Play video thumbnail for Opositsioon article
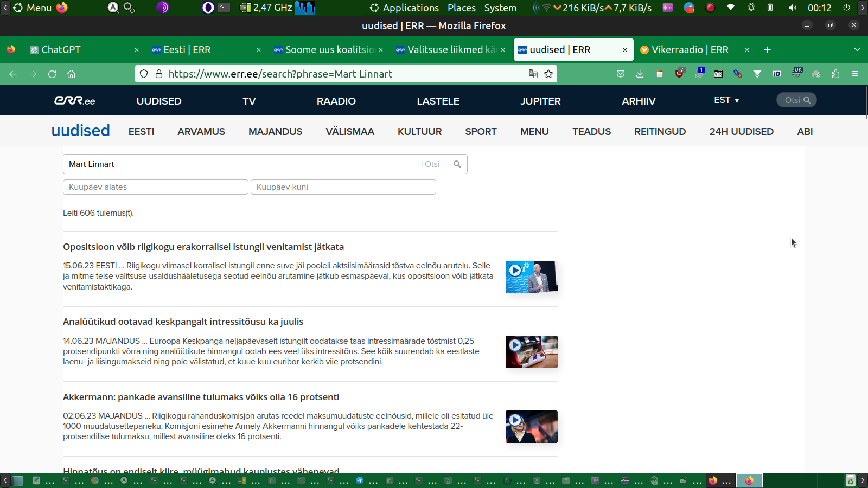 tap(532, 277)
